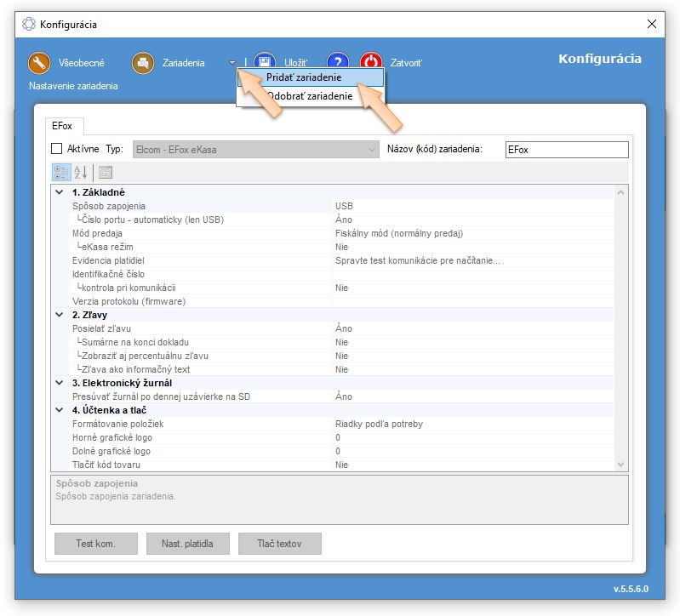The width and height of the screenshot is (680, 616).
Task: Click the property grid scrollbar down arrow
Action: [620, 465]
